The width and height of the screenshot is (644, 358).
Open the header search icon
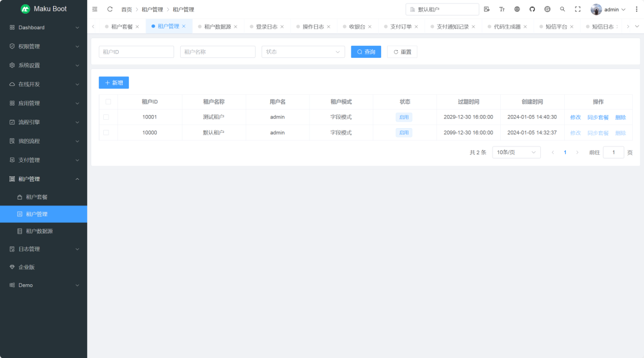point(563,9)
